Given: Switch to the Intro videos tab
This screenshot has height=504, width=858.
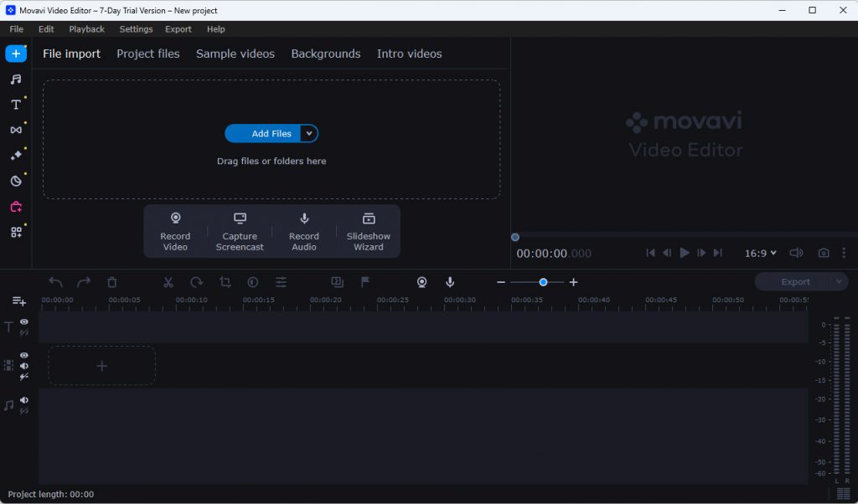Looking at the screenshot, I should (x=409, y=54).
